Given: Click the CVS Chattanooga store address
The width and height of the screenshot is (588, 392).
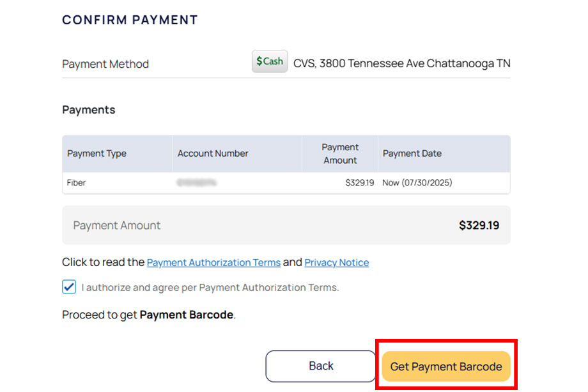Looking at the screenshot, I should point(401,63).
